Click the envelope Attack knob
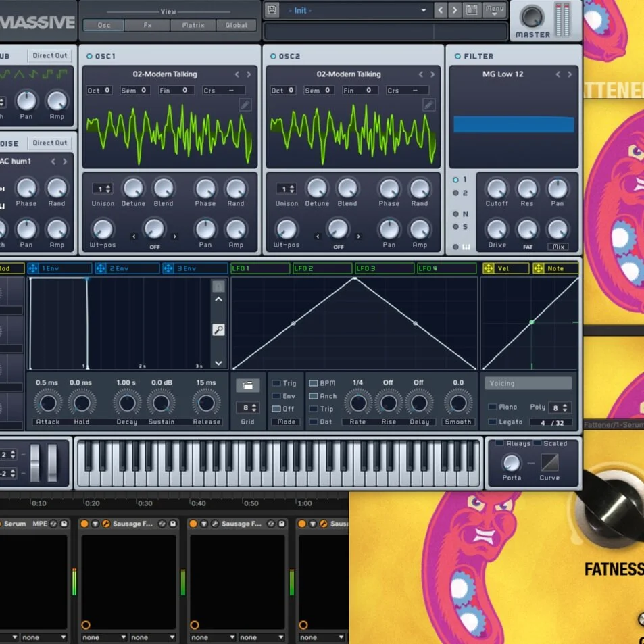The width and height of the screenshot is (644, 644). [48, 403]
